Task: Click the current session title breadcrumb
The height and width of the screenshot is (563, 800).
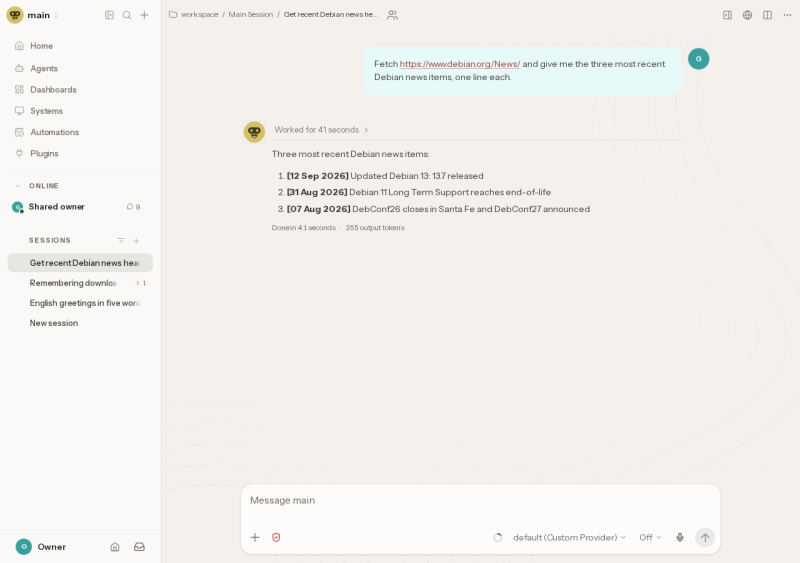Action: (x=331, y=15)
